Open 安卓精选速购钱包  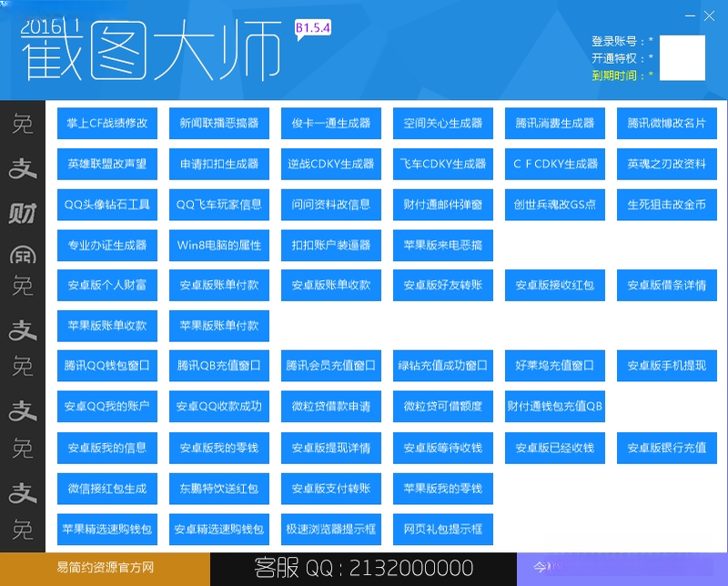[219, 529]
